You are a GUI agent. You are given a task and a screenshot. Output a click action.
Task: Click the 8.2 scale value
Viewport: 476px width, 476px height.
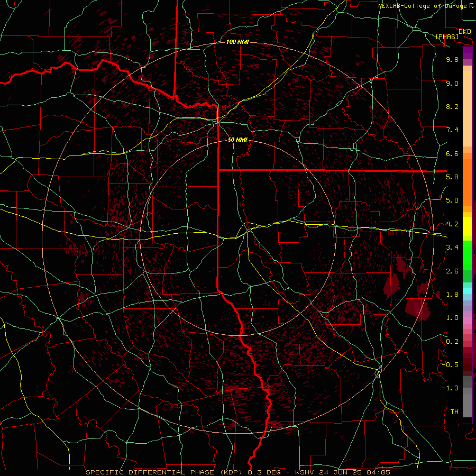[x=452, y=106]
